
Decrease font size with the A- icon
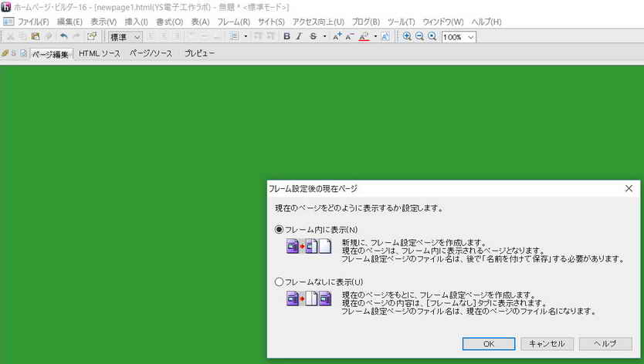(x=350, y=36)
